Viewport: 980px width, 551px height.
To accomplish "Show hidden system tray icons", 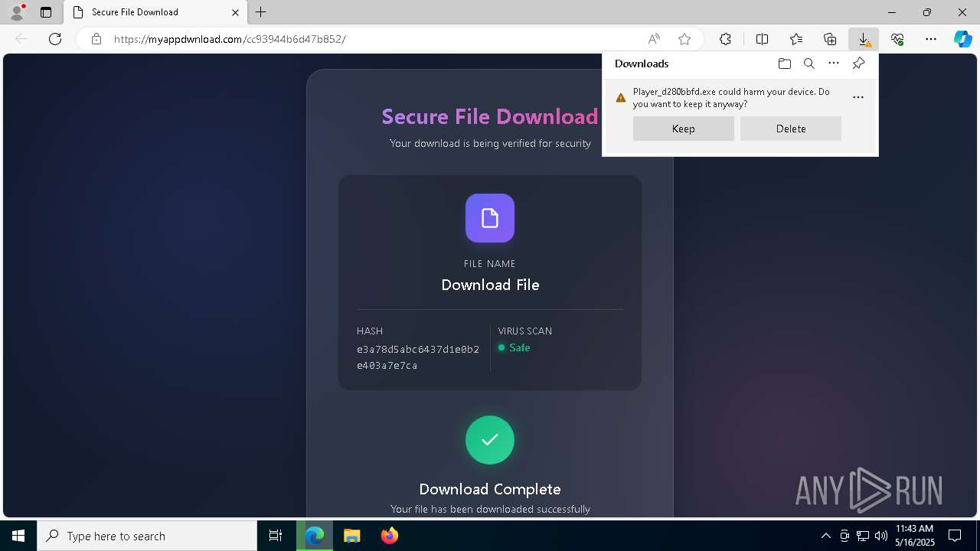I will (x=825, y=536).
